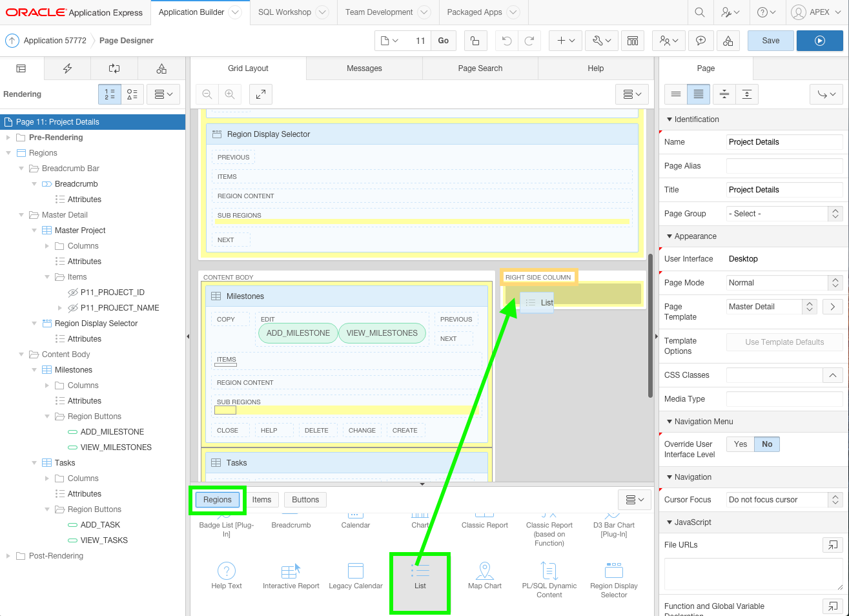The width and height of the screenshot is (849, 616).
Task: Click the page lock icon in toolbar
Action: (475, 41)
